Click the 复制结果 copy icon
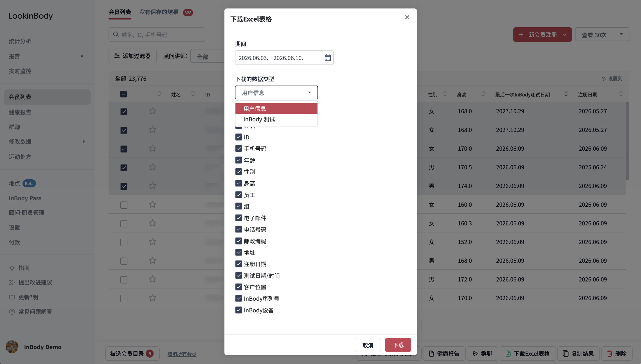The image size is (641, 364). [x=566, y=354]
